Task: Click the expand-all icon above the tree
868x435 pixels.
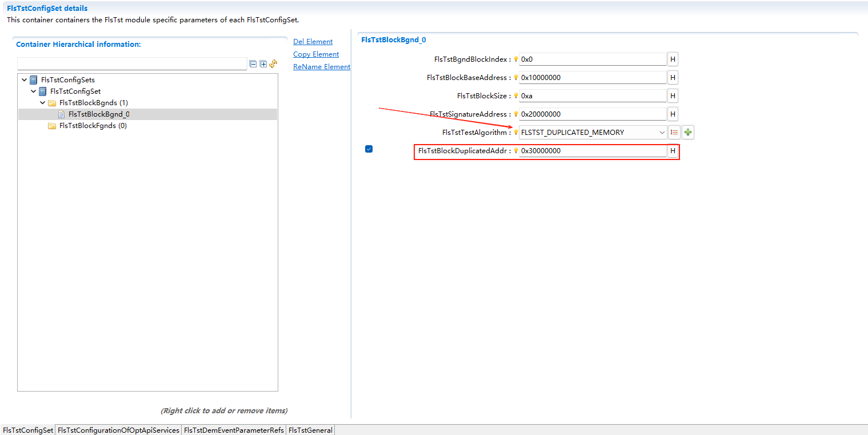Action: click(x=263, y=64)
